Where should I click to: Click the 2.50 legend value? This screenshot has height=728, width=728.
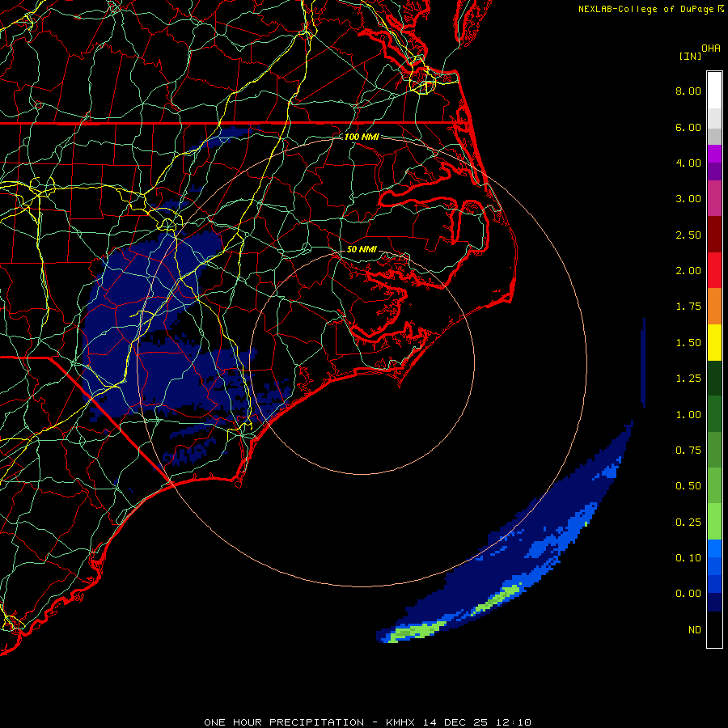[688, 235]
